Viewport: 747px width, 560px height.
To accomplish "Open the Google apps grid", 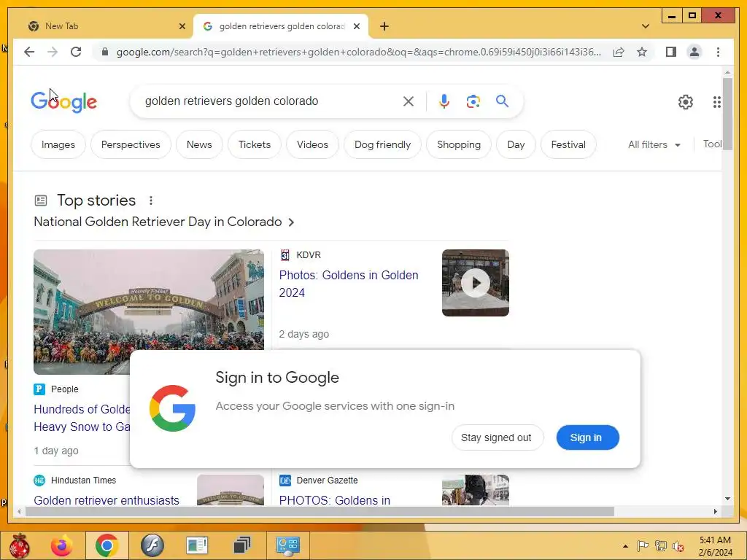I will tap(716, 102).
